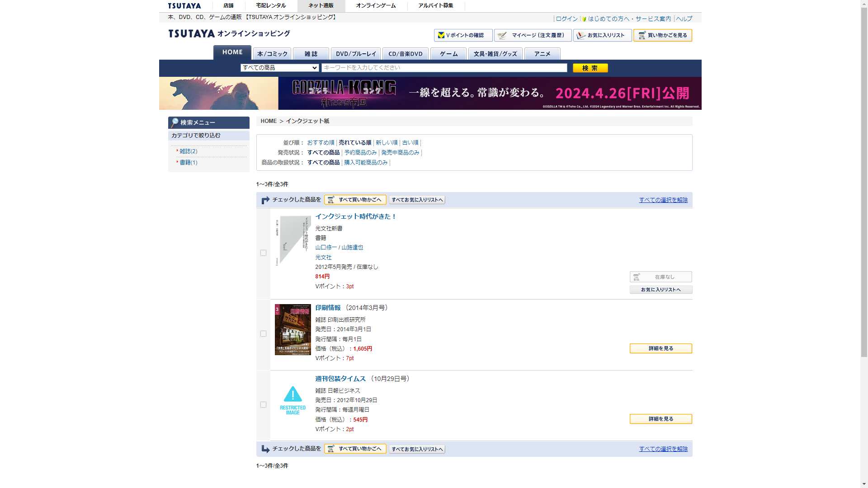Switch to the DVD/ブルーレイ tab

click(355, 54)
